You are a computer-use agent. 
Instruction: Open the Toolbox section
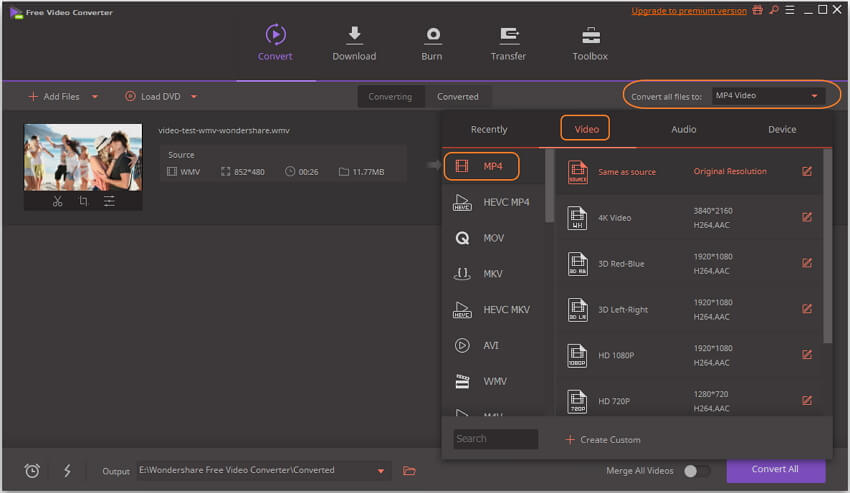pos(590,42)
